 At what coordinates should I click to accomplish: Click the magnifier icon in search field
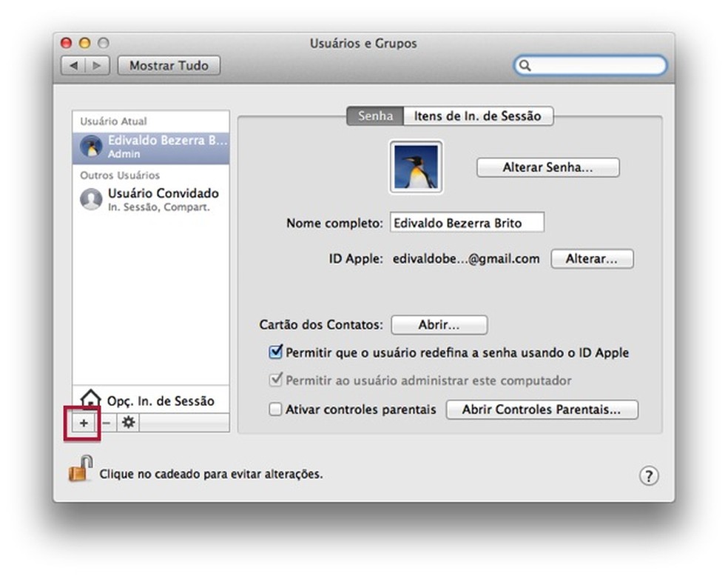click(525, 65)
